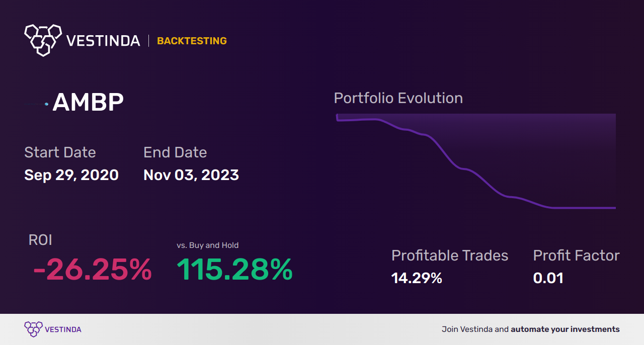Click the Sep 29, 2020 start date value
Screen dimensions: 644x345
coord(71,175)
